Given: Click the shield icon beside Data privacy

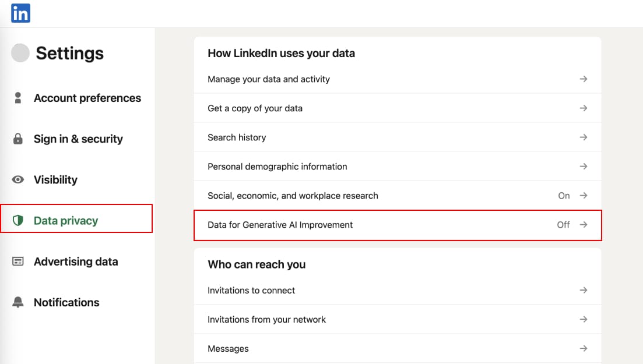Looking at the screenshot, I should [17, 221].
